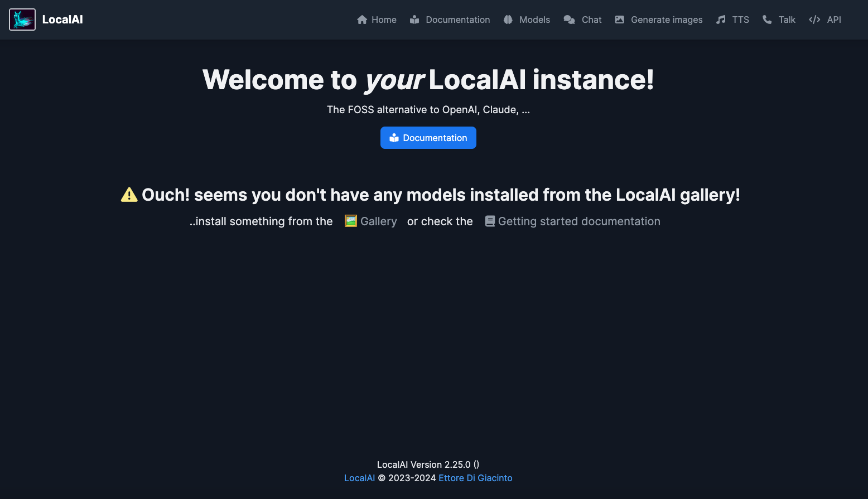
Task: Click the Ettore Di Giacinto link in the footer
Action: [x=475, y=478]
